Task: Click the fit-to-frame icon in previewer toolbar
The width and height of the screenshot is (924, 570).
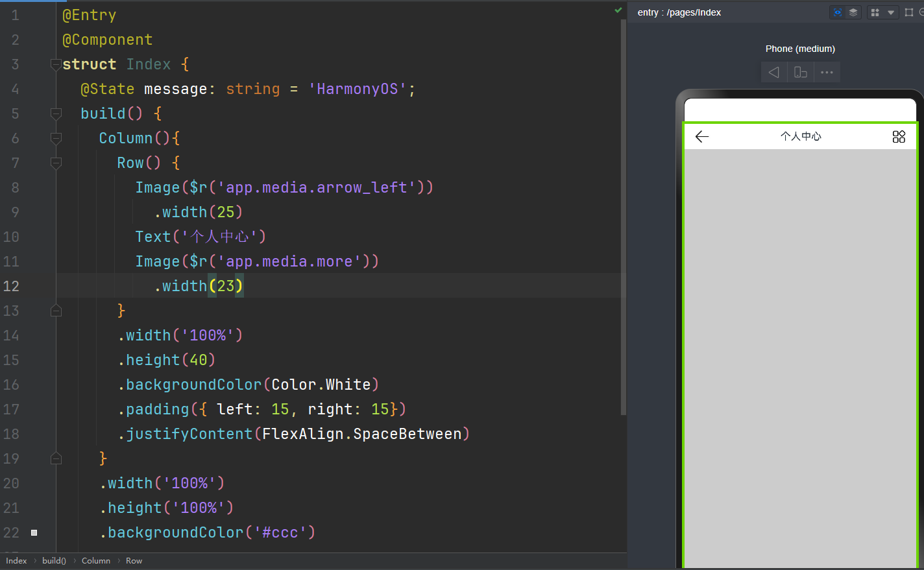Action: pyautogui.click(x=909, y=12)
